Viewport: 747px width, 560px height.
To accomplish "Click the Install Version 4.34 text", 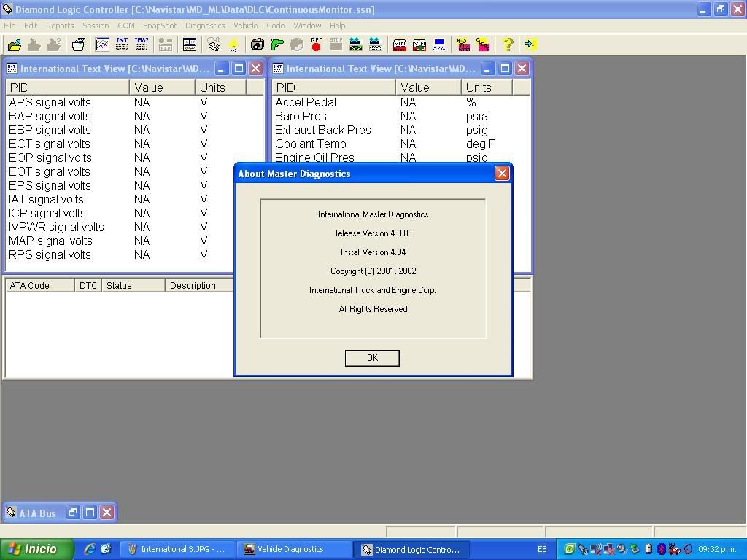I will (x=373, y=252).
